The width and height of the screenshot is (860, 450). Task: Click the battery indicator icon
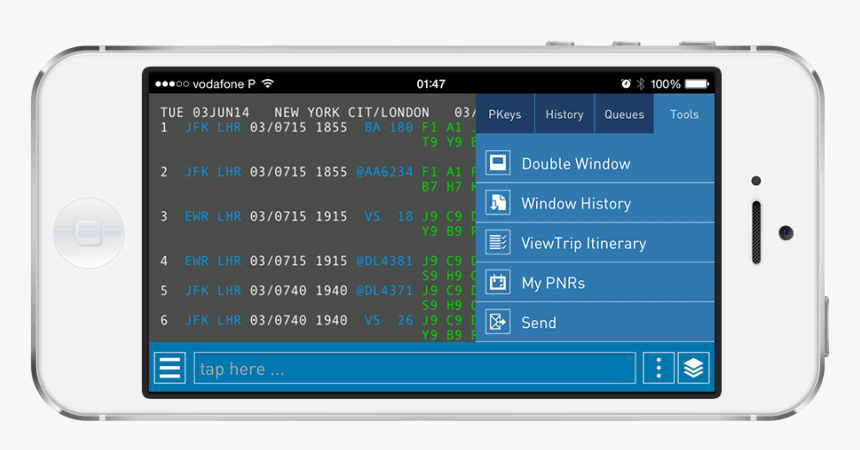[x=697, y=83]
